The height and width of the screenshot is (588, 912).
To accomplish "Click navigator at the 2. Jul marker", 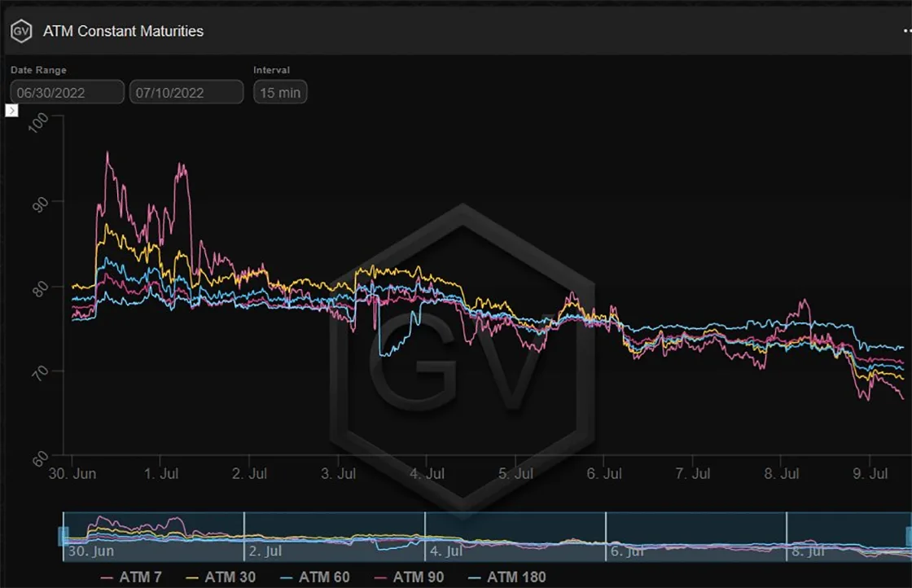I will pyautogui.click(x=265, y=551).
